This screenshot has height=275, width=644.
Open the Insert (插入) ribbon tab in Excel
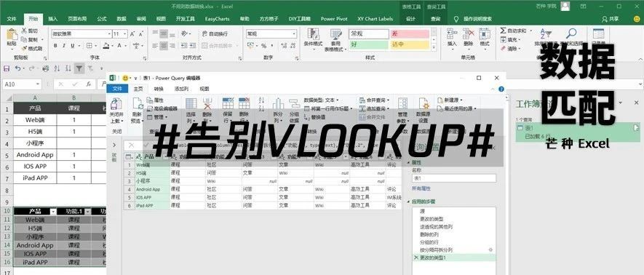[53, 19]
